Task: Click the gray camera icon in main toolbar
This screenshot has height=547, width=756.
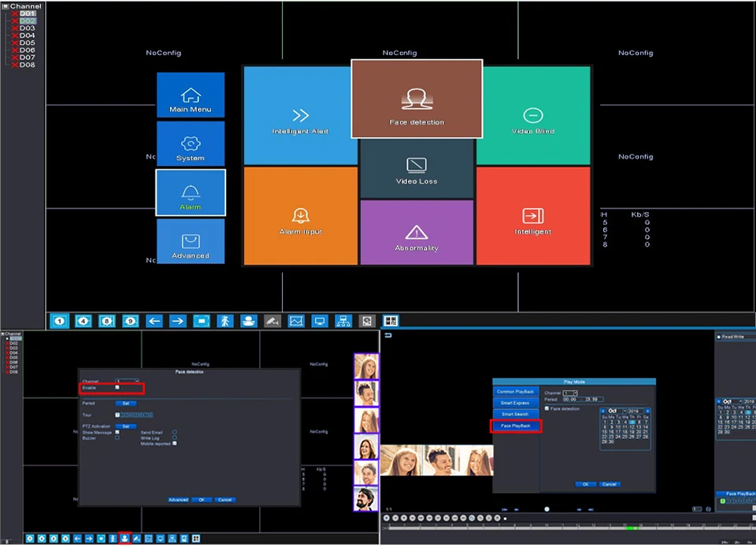Action: coord(272,321)
